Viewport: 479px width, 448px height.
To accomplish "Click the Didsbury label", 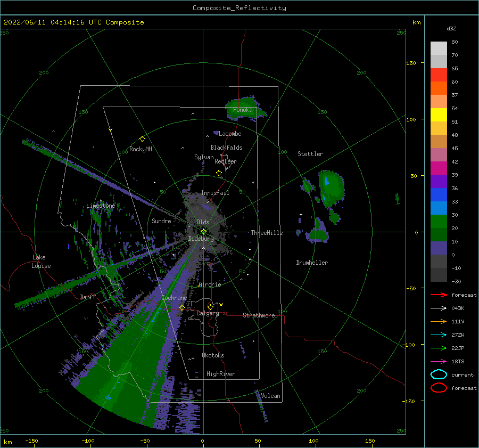I will click(x=201, y=239).
